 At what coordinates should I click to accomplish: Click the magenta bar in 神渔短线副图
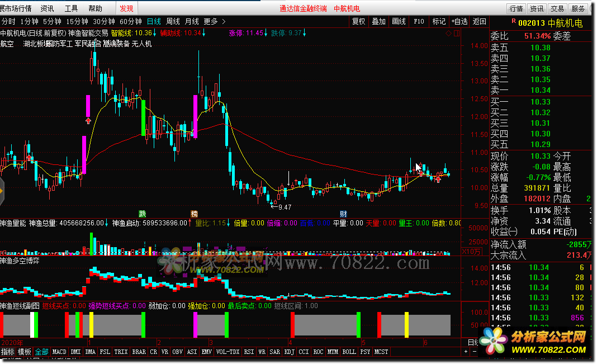click(x=195, y=325)
